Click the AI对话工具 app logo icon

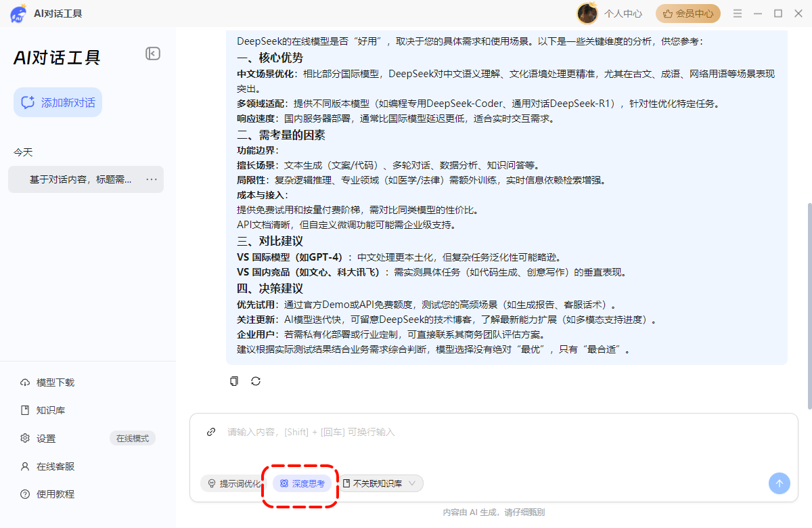pyautogui.click(x=18, y=14)
